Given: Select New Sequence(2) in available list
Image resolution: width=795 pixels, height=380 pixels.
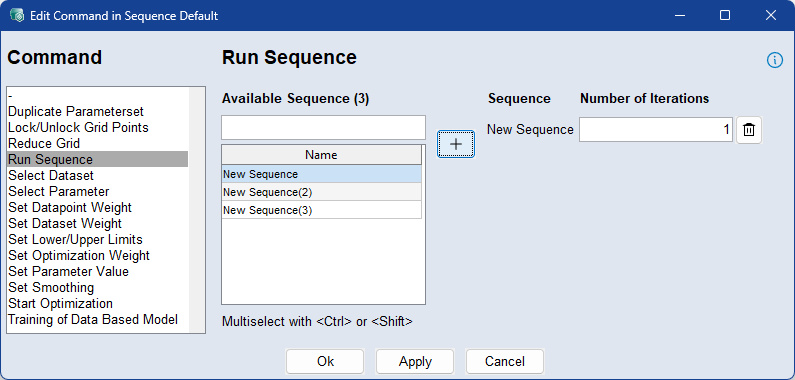Looking at the screenshot, I should pyautogui.click(x=321, y=192).
